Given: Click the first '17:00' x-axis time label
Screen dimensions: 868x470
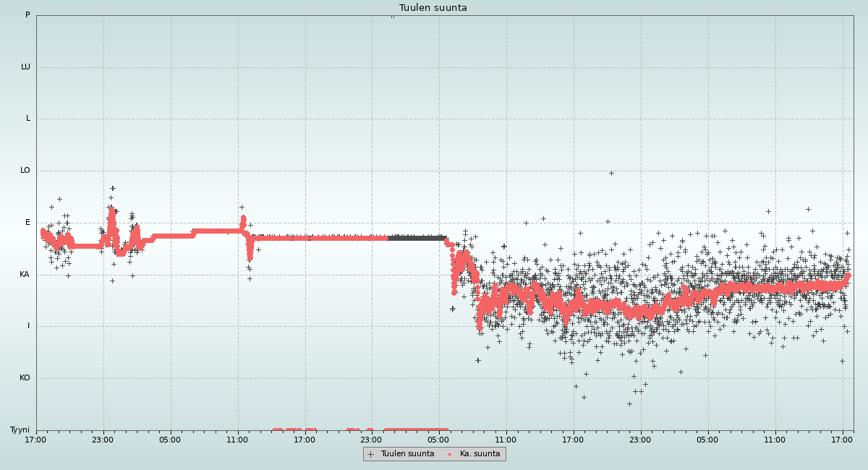Looking at the screenshot, I should 36,439.
